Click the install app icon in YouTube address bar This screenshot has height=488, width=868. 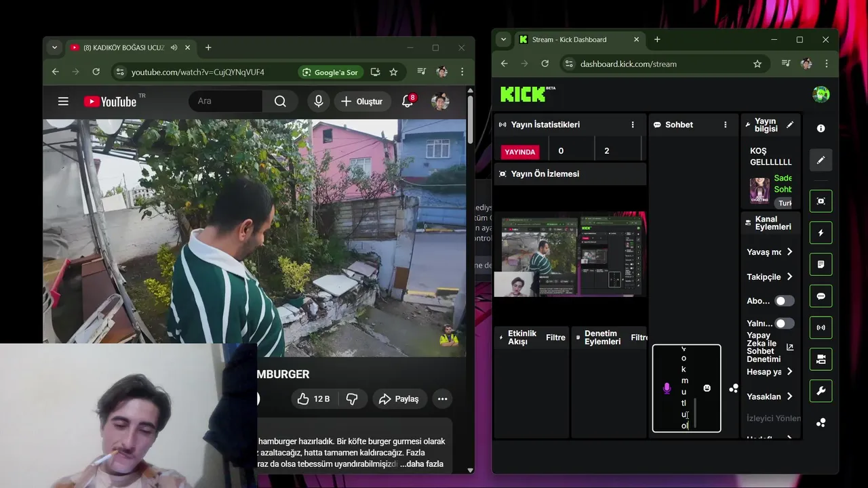[375, 72]
